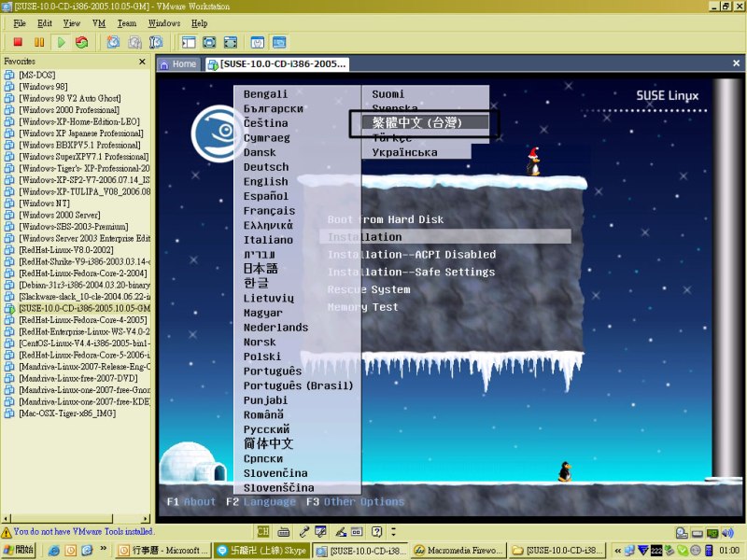Click the VMware Tools warning icon in status bar
This screenshot has width=747, height=560.
(7, 532)
